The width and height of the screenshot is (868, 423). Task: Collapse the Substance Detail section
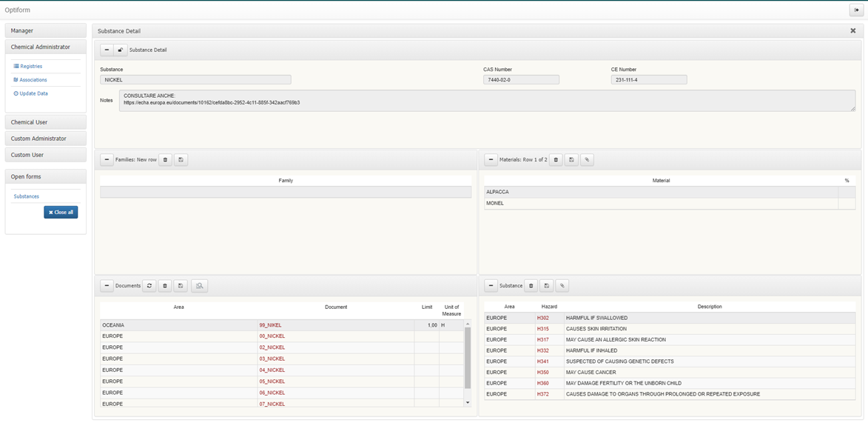[x=107, y=50]
